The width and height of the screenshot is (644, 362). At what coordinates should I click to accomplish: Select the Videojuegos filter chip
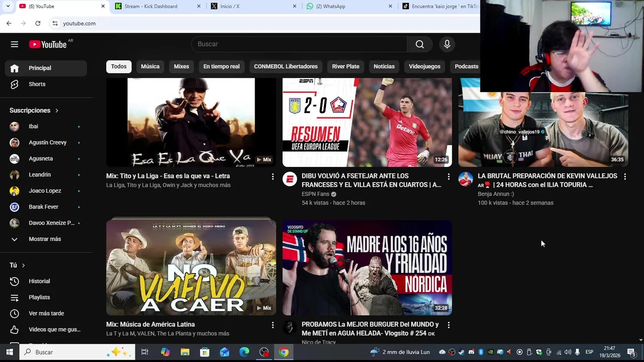[425, 66]
